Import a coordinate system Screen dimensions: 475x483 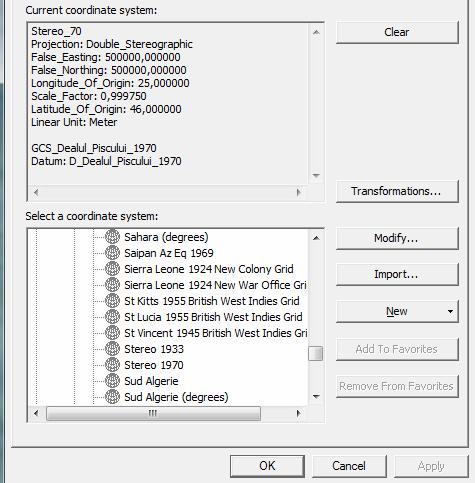pos(397,274)
